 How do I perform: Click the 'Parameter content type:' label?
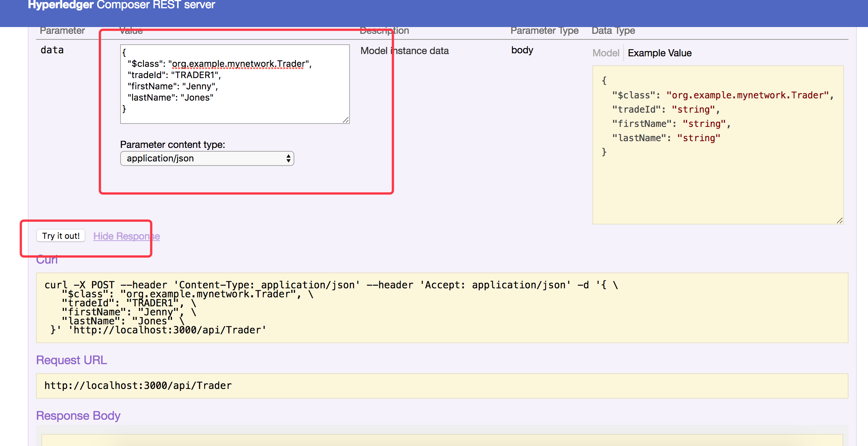click(x=173, y=145)
